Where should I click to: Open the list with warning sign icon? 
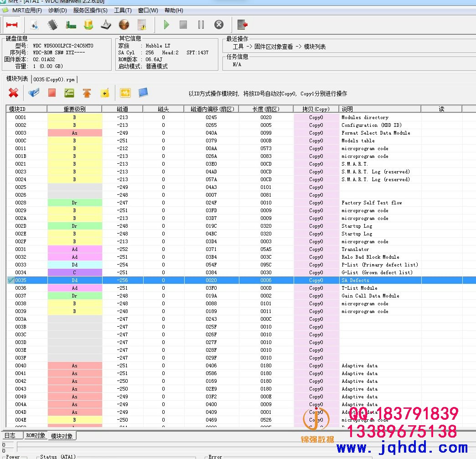[x=142, y=25]
